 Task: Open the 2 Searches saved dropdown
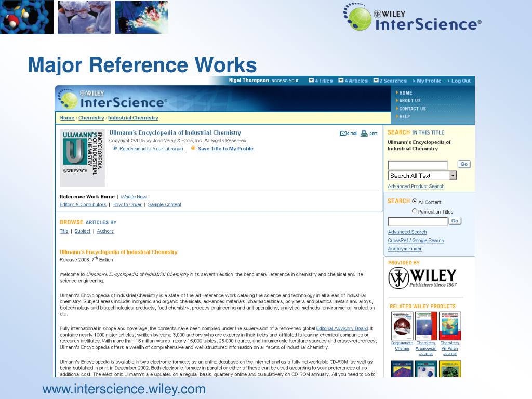[x=390, y=81]
